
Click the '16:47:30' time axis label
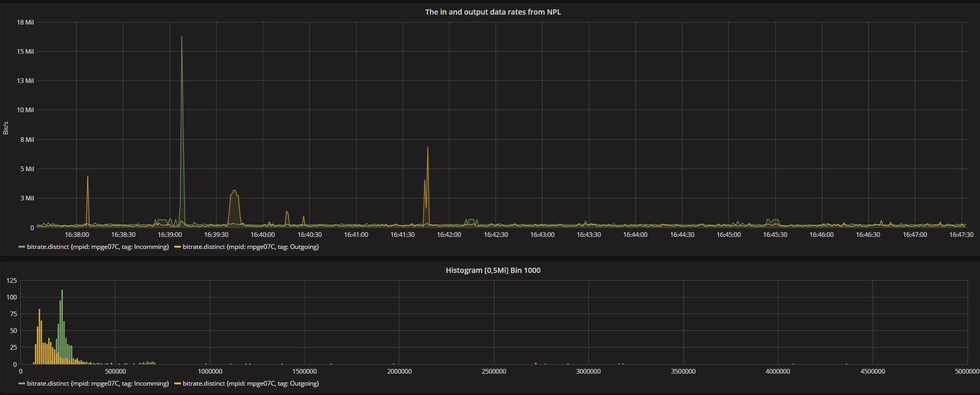point(961,235)
